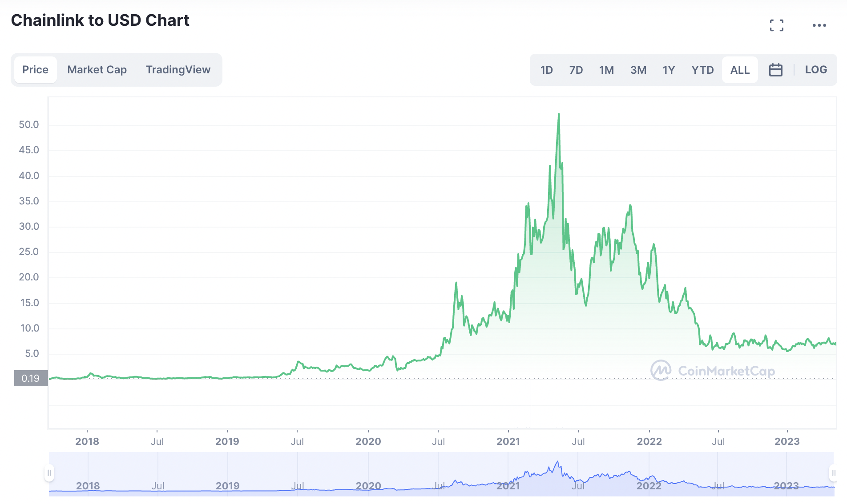Toggle LOG scale on the chart
The width and height of the screenshot is (847, 504).
pos(816,70)
